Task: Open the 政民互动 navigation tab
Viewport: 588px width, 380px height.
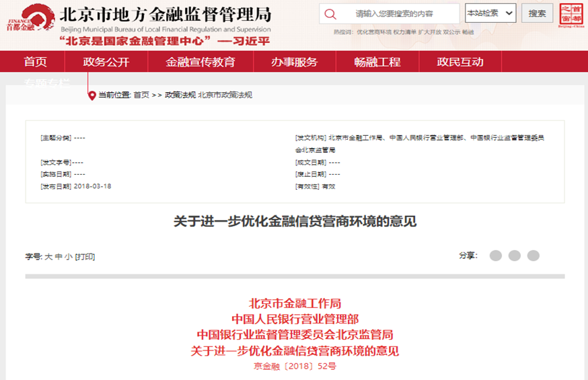Action: pyautogui.click(x=460, y=62)
